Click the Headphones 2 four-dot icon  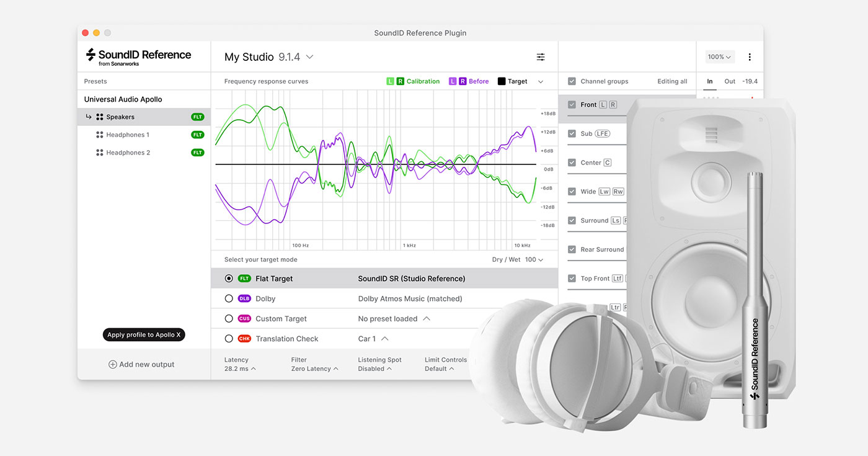coord(99,153)
